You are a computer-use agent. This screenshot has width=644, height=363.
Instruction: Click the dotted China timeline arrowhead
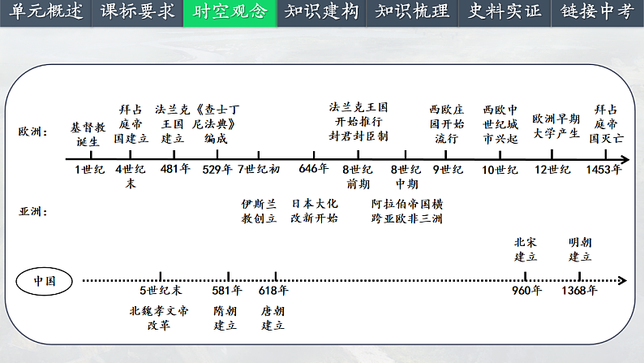pos(623,281)
